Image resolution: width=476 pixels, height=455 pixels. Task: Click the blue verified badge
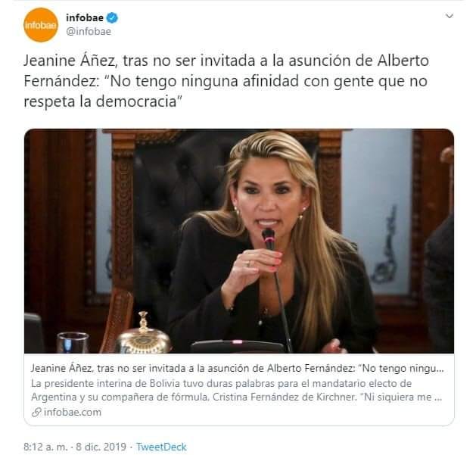click(x=112, y=18)
